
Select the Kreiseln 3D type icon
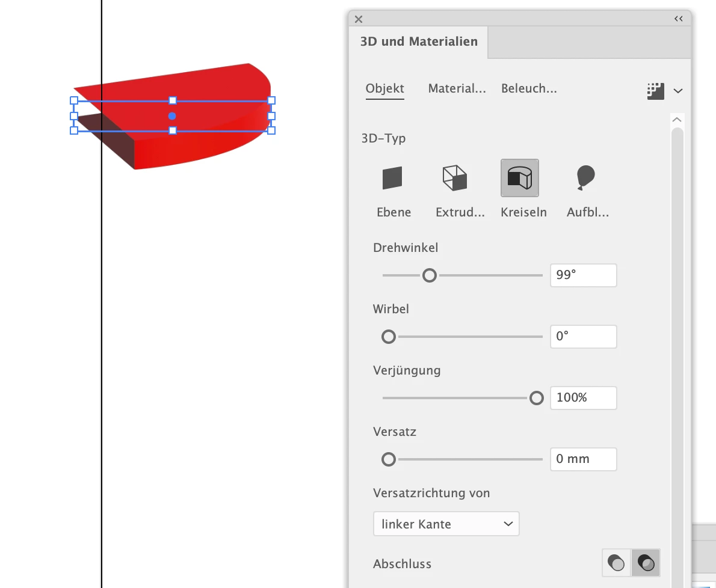[x=520, y=178]
